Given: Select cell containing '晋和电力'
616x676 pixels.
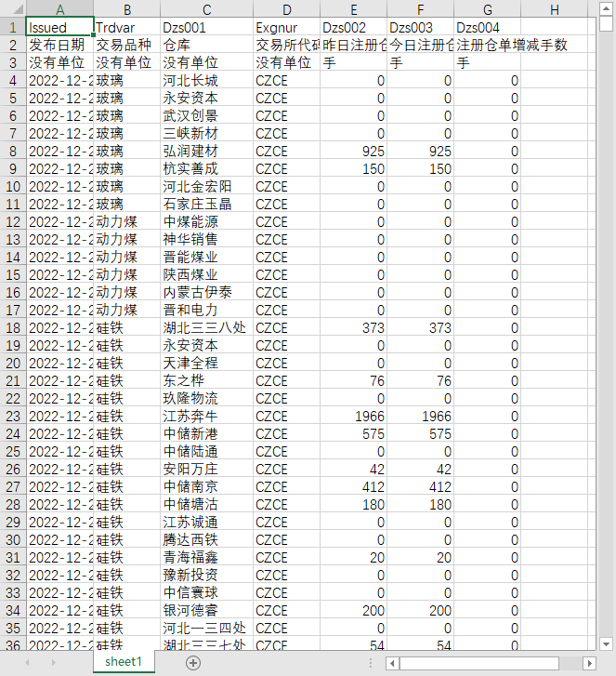Looking at the screenshot, I should (207, 310).
